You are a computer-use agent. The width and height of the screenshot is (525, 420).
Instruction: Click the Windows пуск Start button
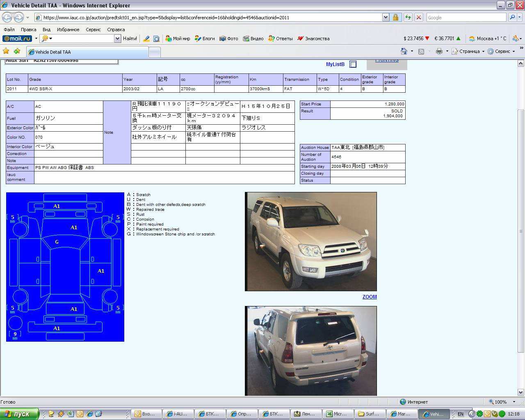20,414
